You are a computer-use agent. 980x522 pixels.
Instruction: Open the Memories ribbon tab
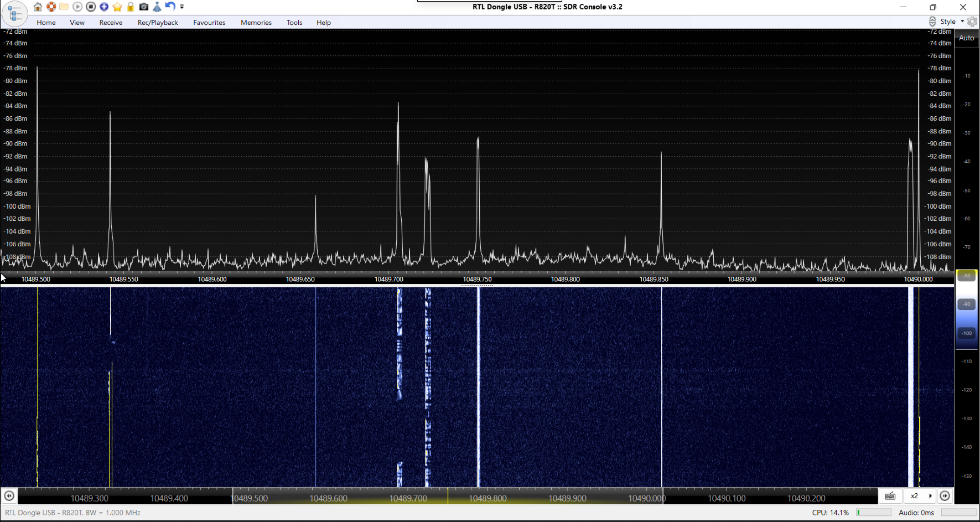(256, 23)
